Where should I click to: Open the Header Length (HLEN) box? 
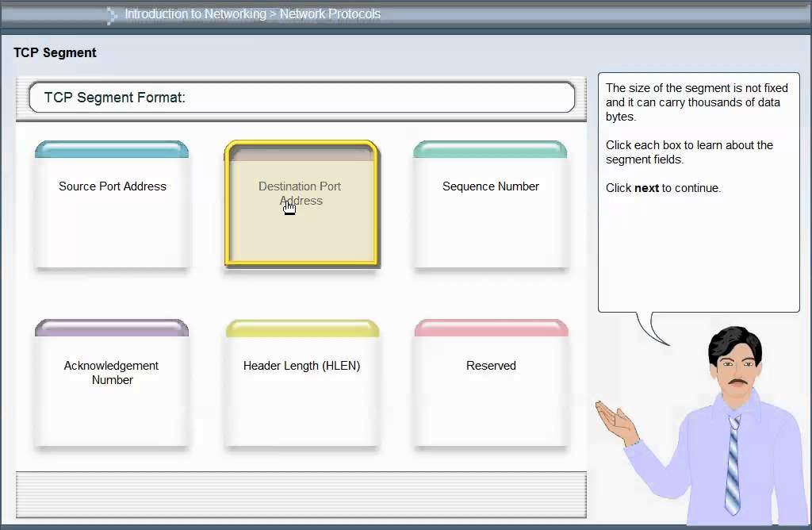[301, 383]
